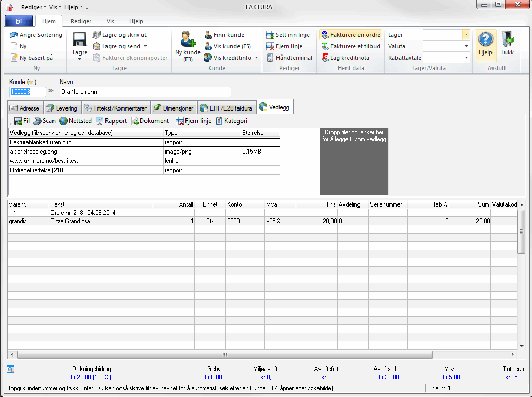The width and height of the screenshot is (532, 397).
Task: Open the Rediger ribbon tab
Action: point(81,21)
